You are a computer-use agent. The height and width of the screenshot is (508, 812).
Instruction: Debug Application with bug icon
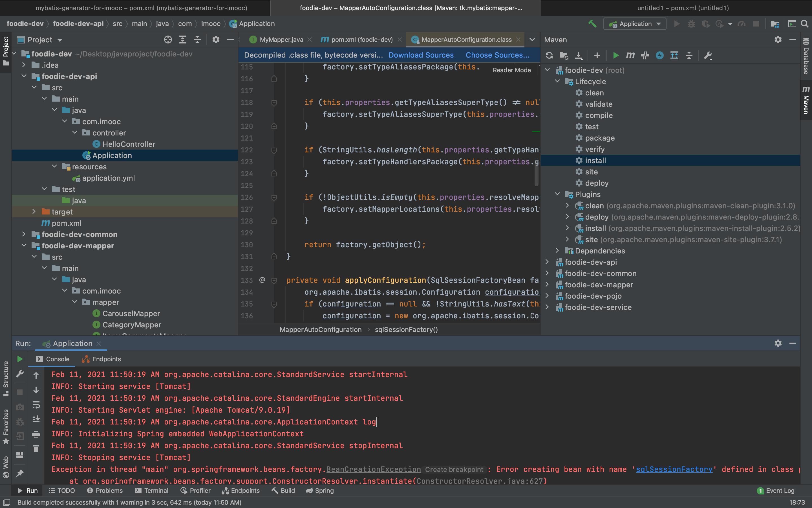point(691,24)
